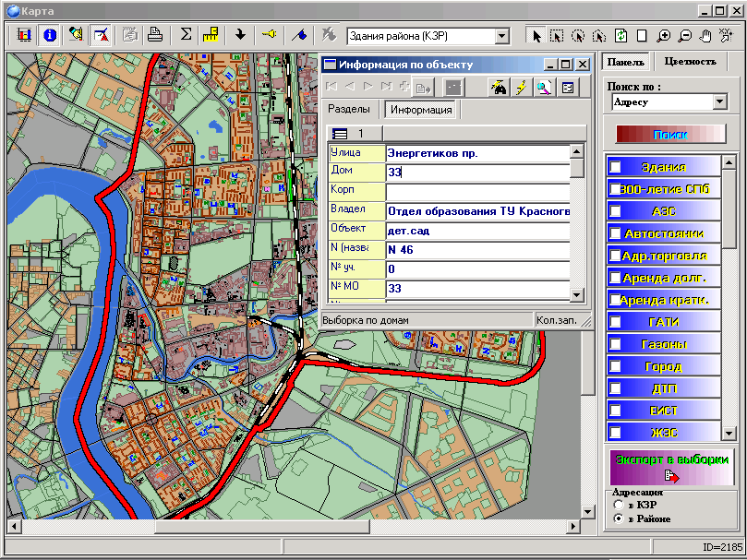Open the Цветность tab

click(x=689, y=62)
